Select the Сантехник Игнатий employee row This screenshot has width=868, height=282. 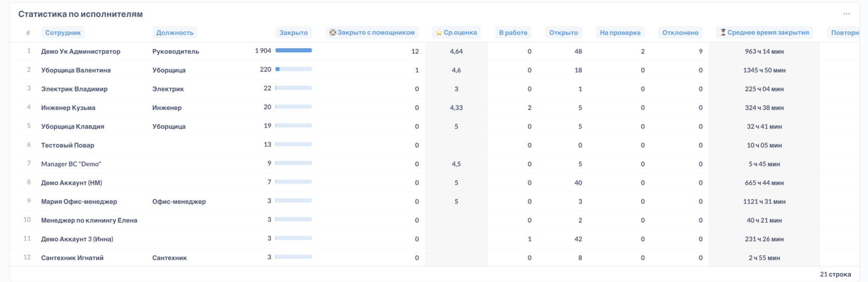tap(434, 257)
